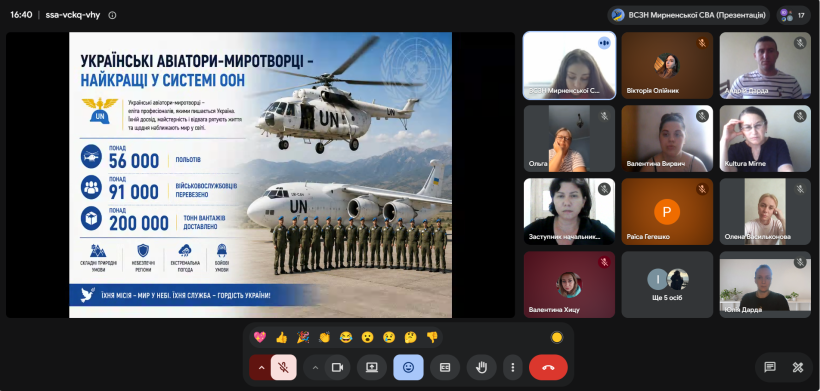Select Валентина Вирвич's video tile
Image resolution: width=820 pixels, height=391 pixels.
coord(667,139)
